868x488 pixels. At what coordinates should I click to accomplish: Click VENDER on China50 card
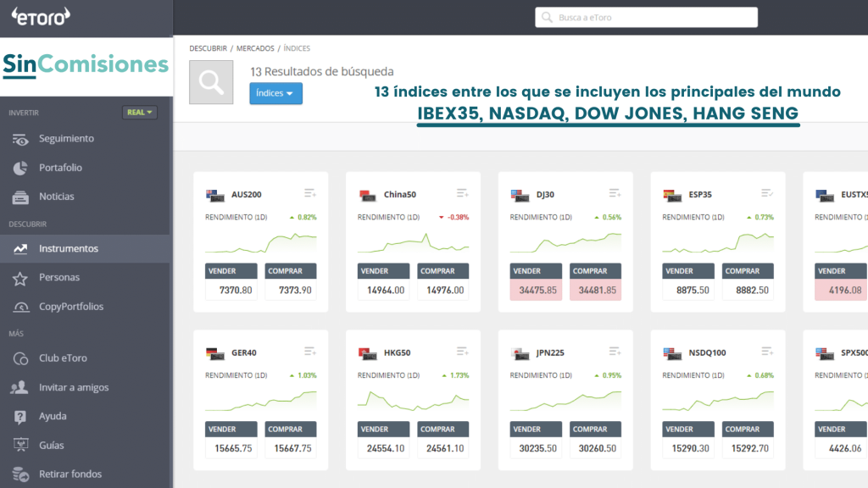click(x=384, y=271)
